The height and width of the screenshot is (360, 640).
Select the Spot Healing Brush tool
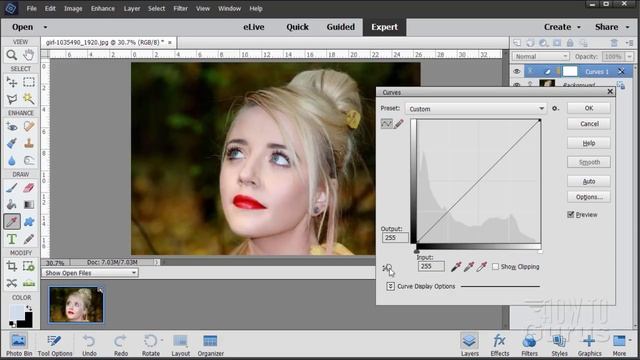(29, 127)
